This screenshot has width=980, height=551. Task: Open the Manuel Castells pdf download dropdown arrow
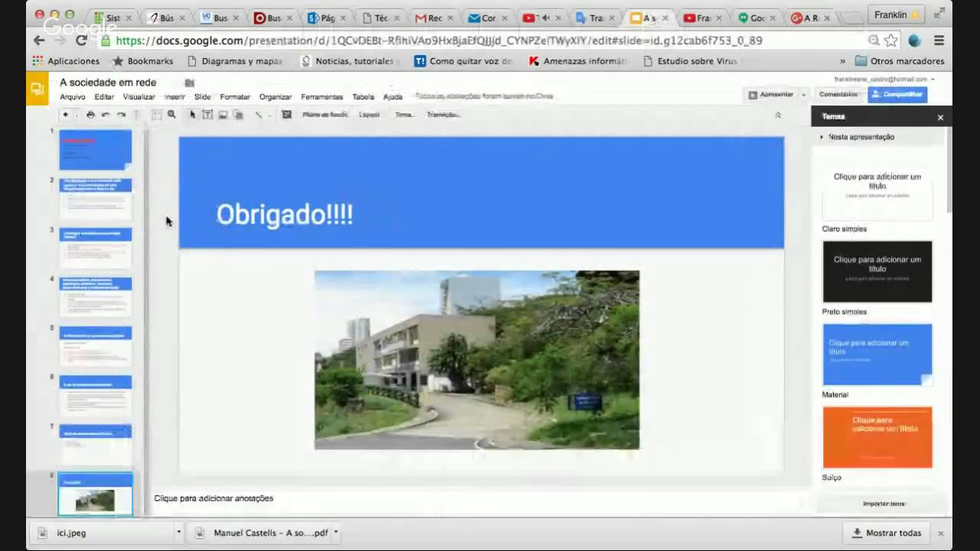coord(335,533)
